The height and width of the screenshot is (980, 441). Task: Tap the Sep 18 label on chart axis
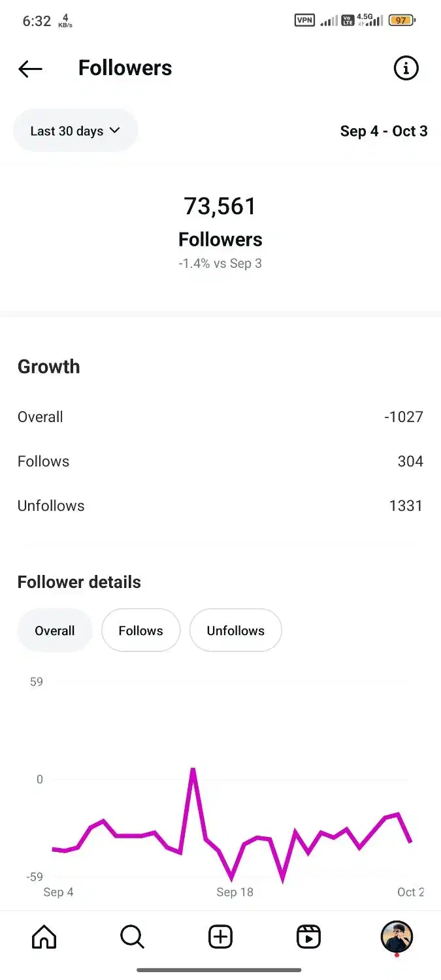[235, 892]
